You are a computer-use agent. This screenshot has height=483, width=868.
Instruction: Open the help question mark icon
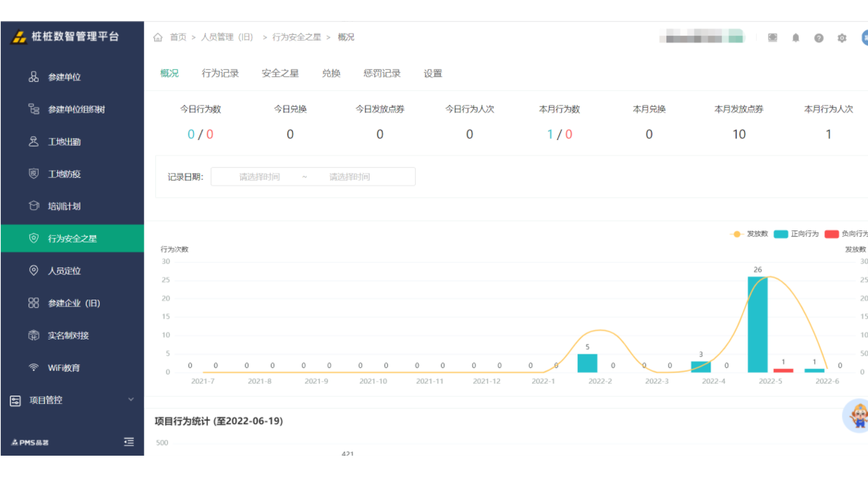[x=819, y=38]
